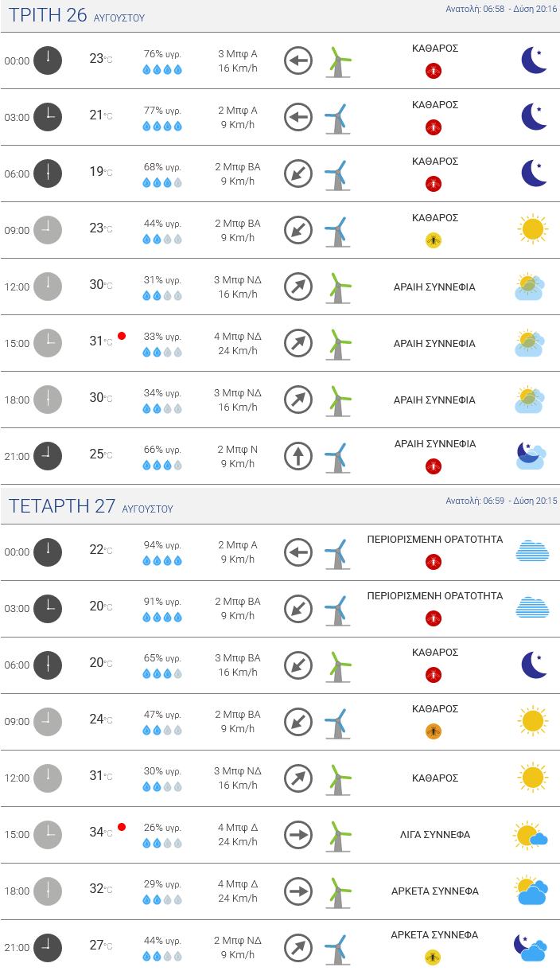Image resolution: width=560 pixels, height=971 pixels.
Task: Click the red mosquito icon for Wednesday 03:00
Action: (x=434, y=618)
